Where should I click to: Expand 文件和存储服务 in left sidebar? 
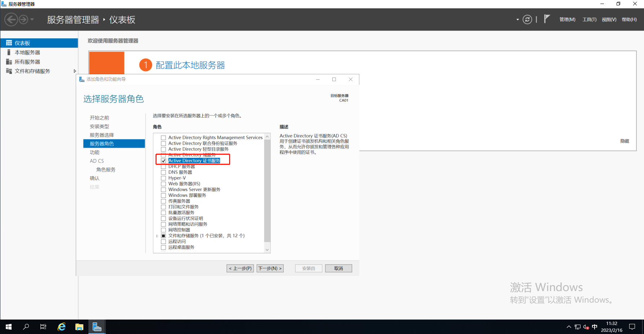pos(75,71)
